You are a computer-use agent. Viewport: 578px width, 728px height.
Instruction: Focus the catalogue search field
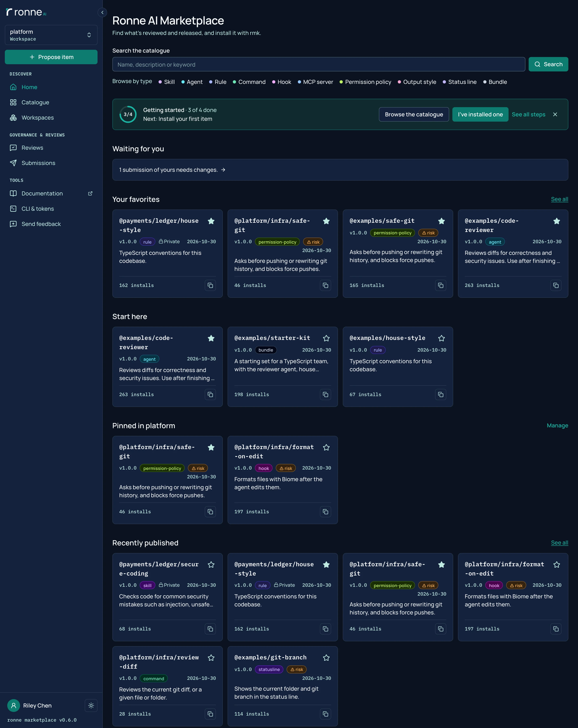tap(319, 64)
